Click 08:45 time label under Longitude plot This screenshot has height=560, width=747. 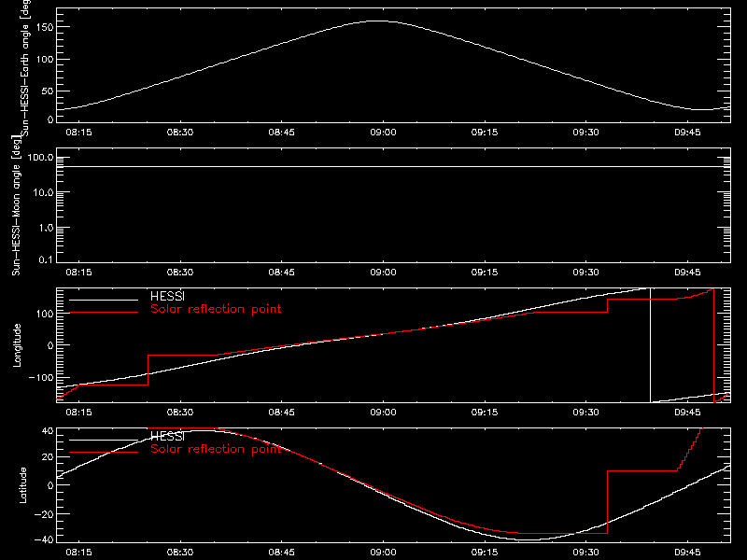point(282,413)
